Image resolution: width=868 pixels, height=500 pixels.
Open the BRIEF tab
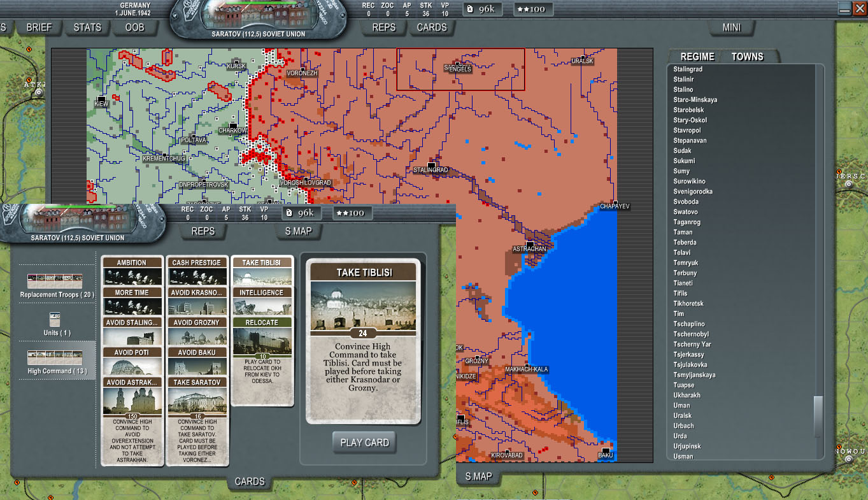tap(39, 27)
